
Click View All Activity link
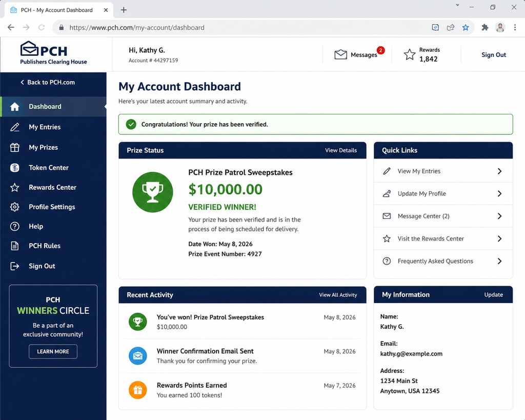[338, 295]
